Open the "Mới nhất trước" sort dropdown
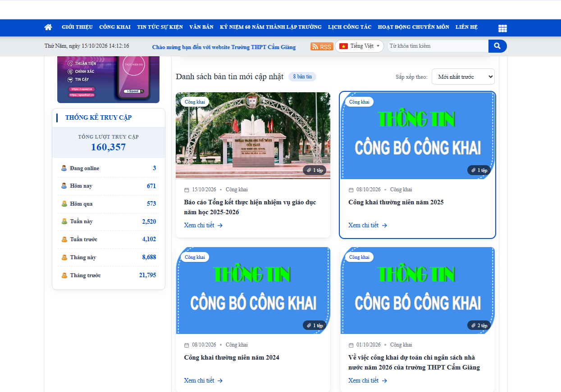Image resolution: width=561 pixels, height=392 pixels. pyautogui.click(x=463, y=77)
